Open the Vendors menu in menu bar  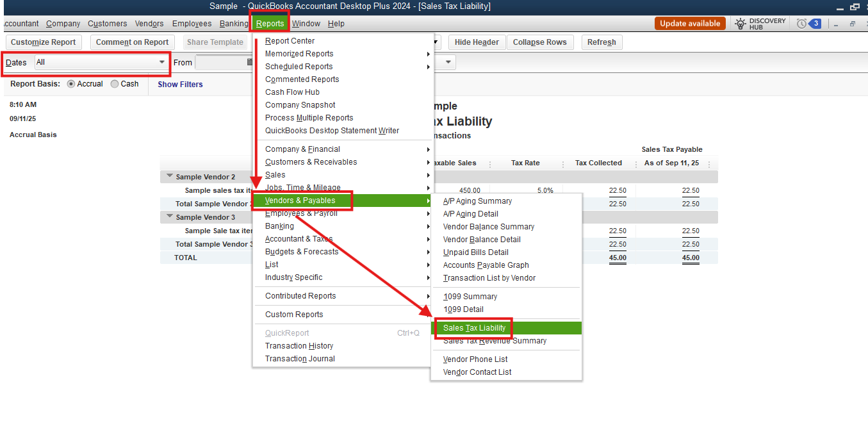(x=149, y=24)
